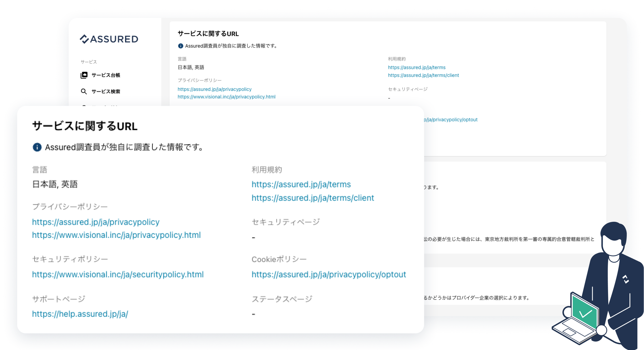Click the search magnifier icon beside サービス検索

[x=84, y=91]
